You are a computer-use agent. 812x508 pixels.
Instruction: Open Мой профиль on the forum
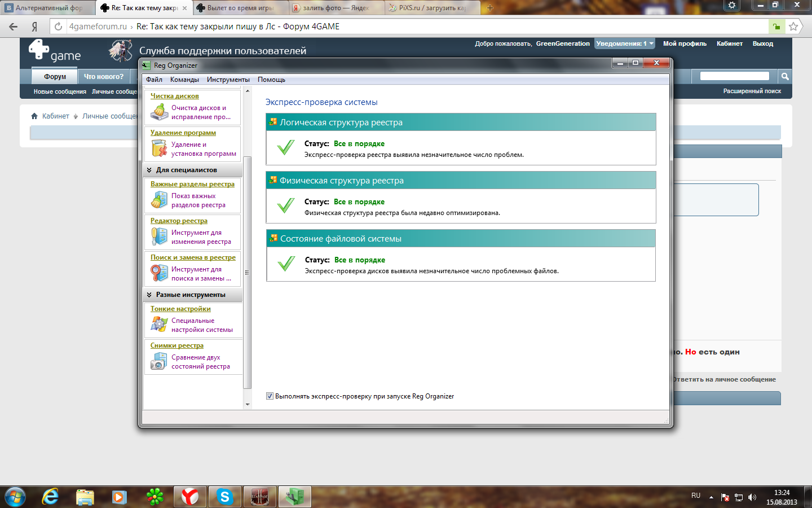pos(685,43)
